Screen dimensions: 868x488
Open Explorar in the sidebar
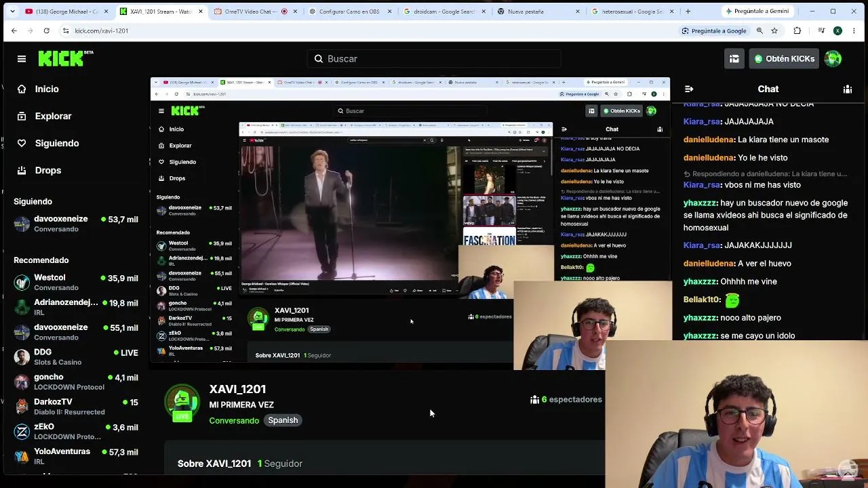(x=53, y=116)
